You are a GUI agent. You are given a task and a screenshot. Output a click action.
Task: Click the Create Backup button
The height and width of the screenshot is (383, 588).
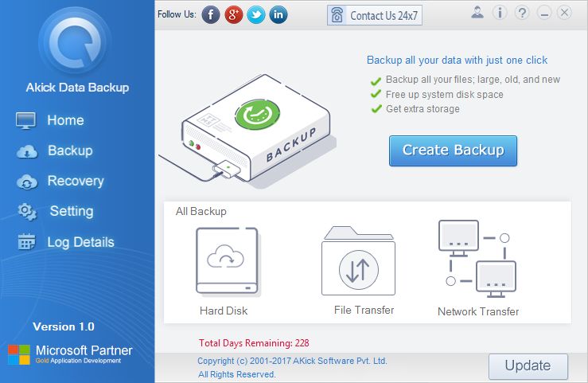(453, 150)
